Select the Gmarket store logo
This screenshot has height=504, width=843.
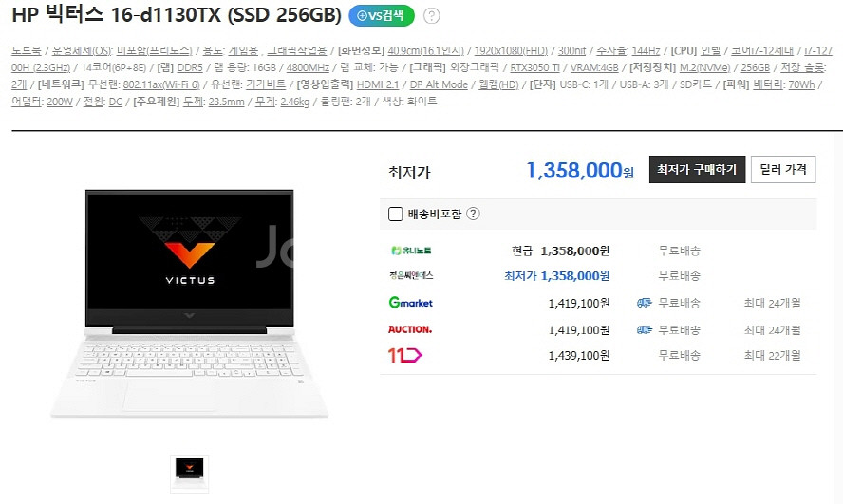point(411,303)
